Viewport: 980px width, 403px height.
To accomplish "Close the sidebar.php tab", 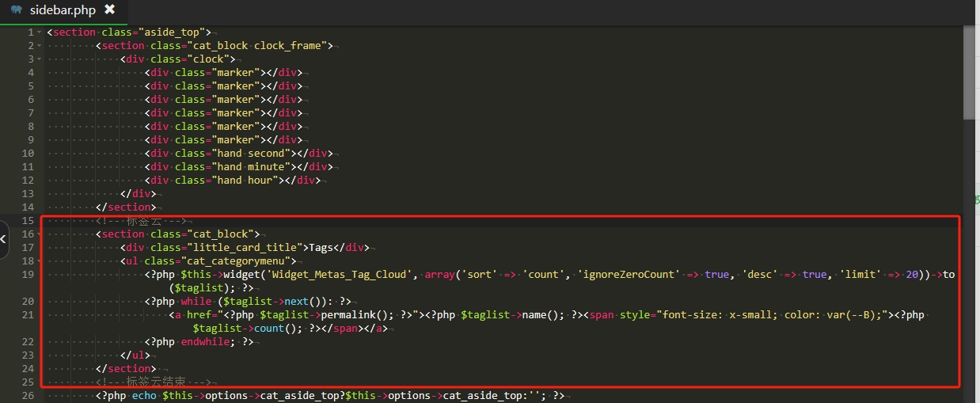I will point(110,10).
